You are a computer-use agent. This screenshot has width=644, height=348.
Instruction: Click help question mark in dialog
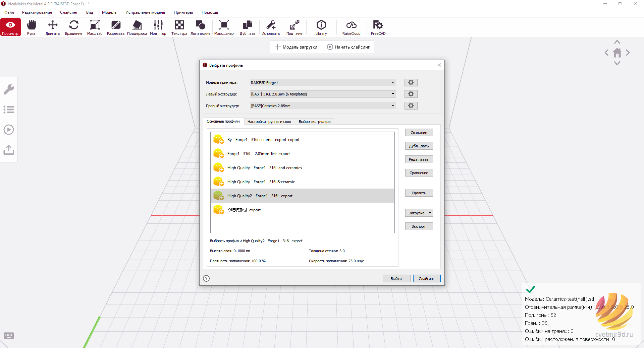[x=206, y=278]
